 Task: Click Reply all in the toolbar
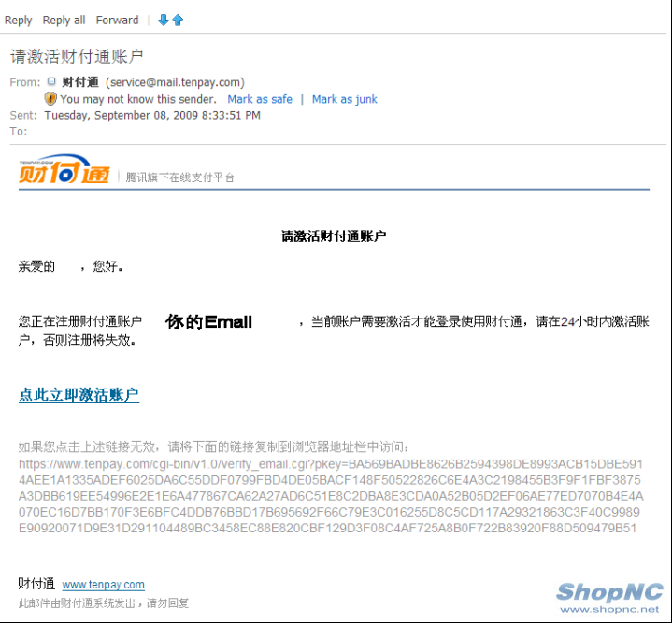click(x=64, y=21)
